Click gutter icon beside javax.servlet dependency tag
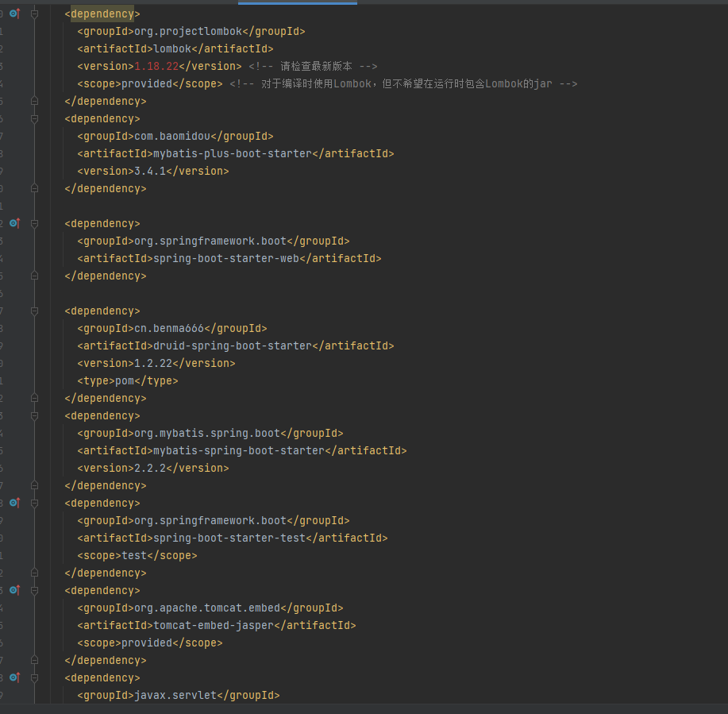The image size is (728, 714). tap(15, 677)
